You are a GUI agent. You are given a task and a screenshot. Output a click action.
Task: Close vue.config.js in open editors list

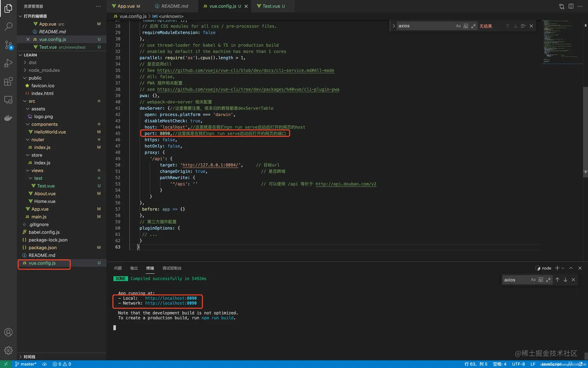(28, 39)
